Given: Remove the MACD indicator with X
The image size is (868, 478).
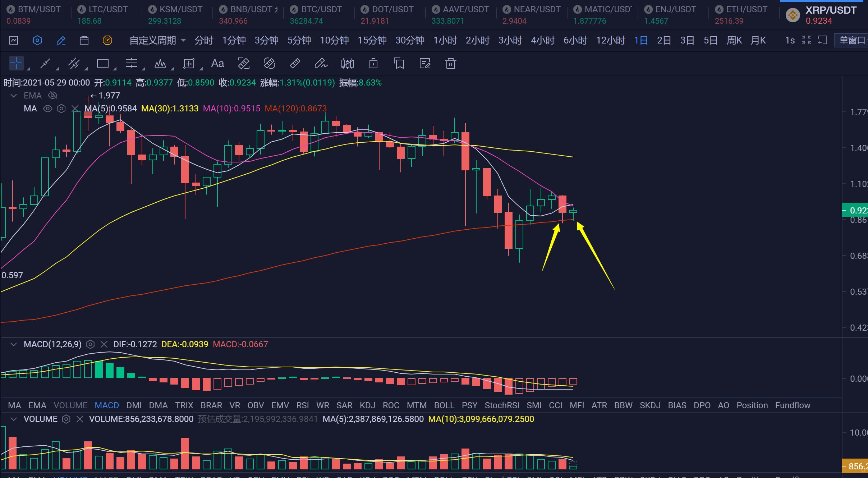Looking at the screenshot, I should point(104,344).
